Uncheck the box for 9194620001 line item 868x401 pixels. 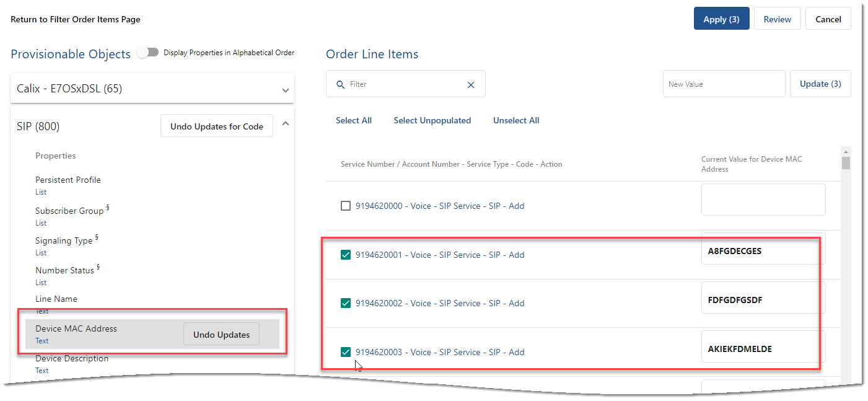coord(346,255)
